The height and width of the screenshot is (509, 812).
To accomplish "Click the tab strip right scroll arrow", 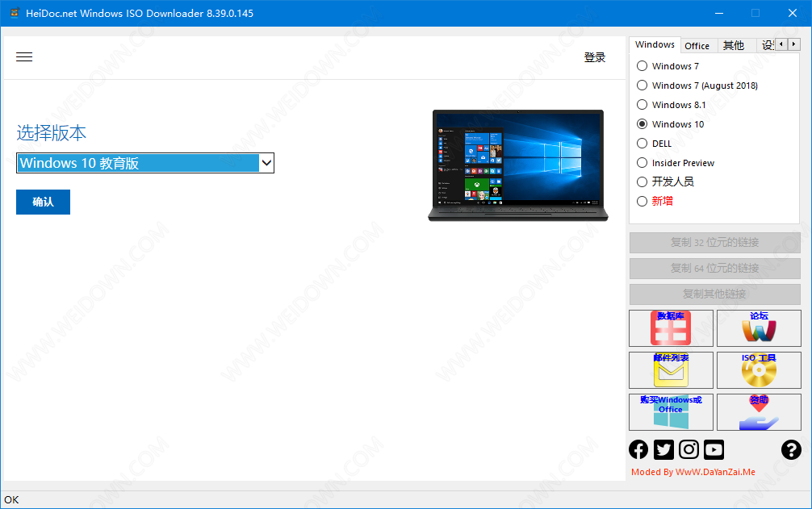I will [x=794, y=44].
